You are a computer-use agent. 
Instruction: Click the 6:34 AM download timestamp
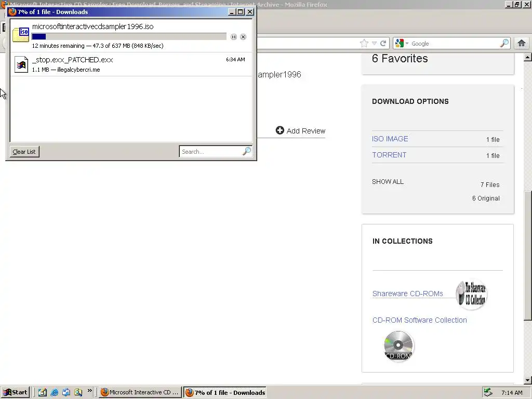click(235, 59)
